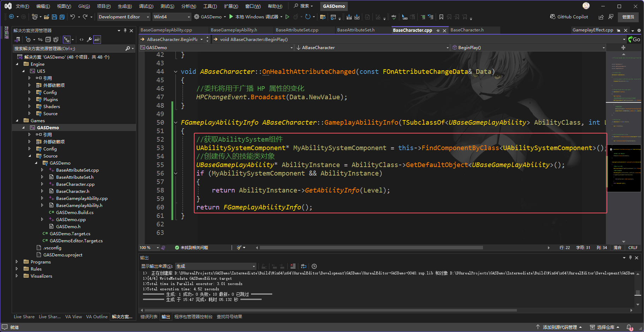The height and width of the screenshot is (332, 644).
Task: Open GitHub Copilot
Action: tap(569, 17)
